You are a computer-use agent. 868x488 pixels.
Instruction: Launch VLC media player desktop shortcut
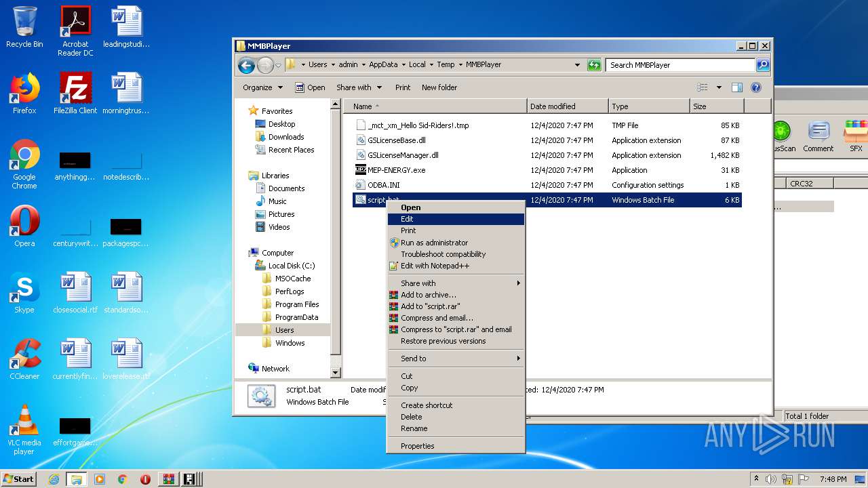pos(24,430)
